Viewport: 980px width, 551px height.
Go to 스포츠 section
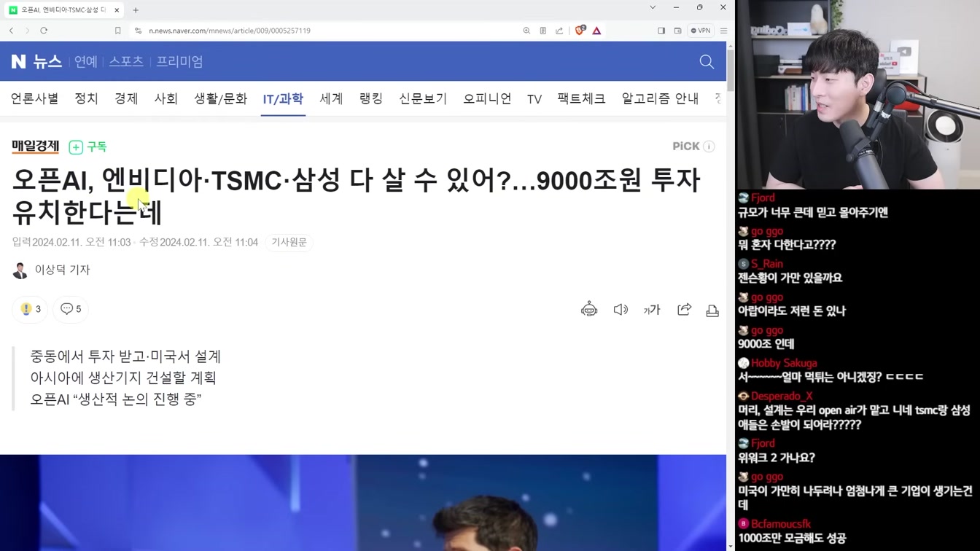(126, 62)
